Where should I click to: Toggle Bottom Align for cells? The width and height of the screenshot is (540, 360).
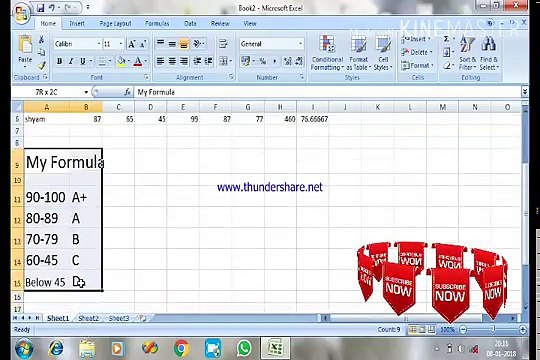184,43
